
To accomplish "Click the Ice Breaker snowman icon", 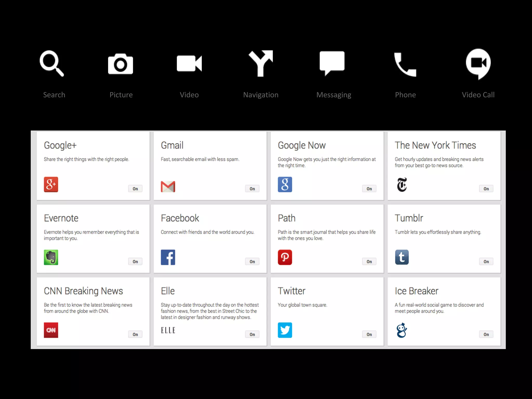I will [402, 330].
